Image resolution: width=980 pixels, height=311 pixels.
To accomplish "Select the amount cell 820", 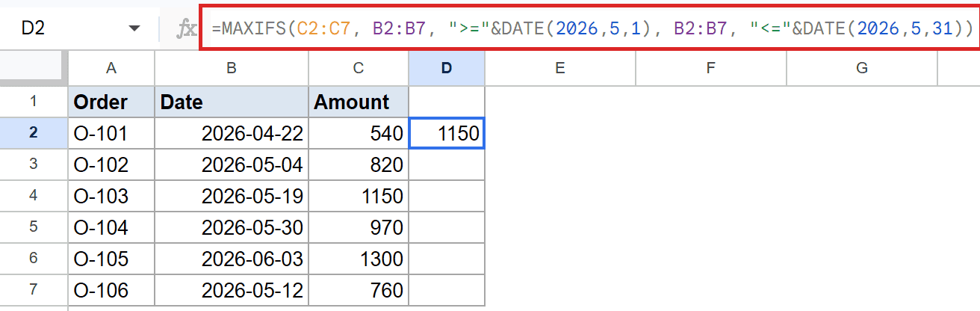I will click(x=359, y=164).
